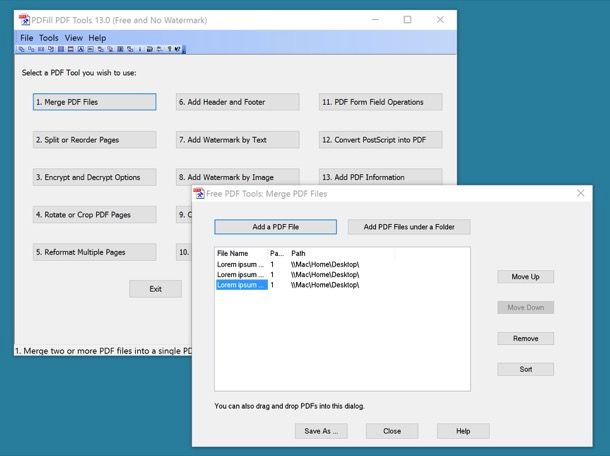Maximize the PDFill PDF Tools window
The height and width of the screenshot is (456, 610).
coord(407,19)
